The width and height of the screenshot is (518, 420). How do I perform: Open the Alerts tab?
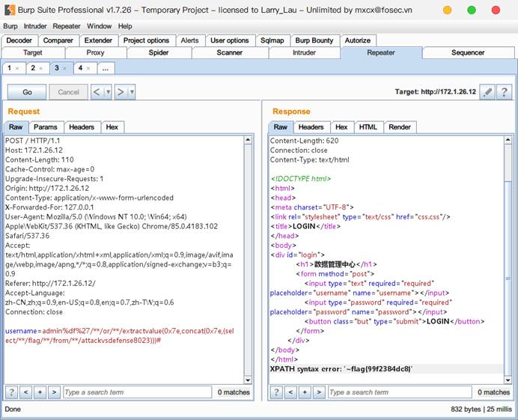189,40
